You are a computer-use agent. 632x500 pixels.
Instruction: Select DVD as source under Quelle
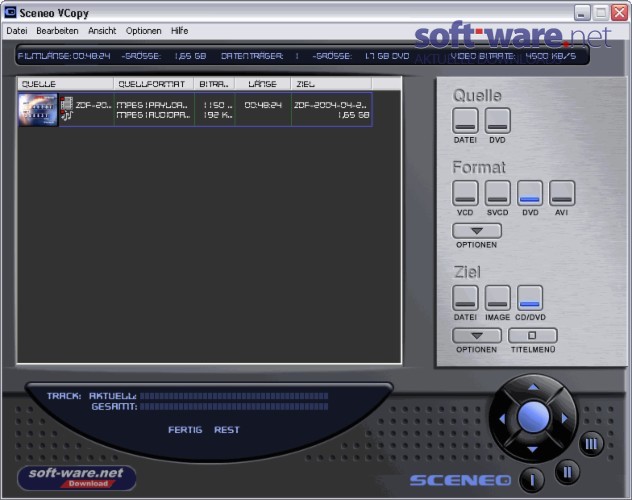[x=497, y=120]
